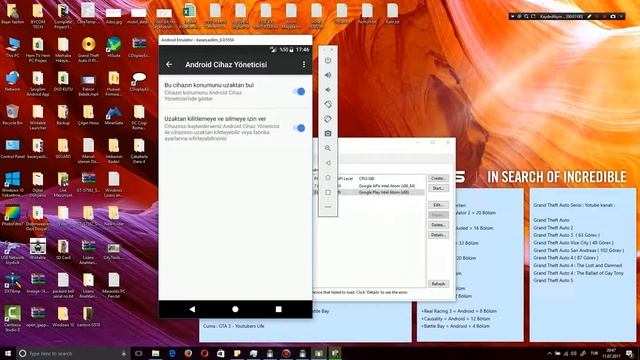Go back with the Android app bar arrow
Image resolution: width=640 pixels, height=360 pixels.
pyautogui.click(x=169, y=64)
